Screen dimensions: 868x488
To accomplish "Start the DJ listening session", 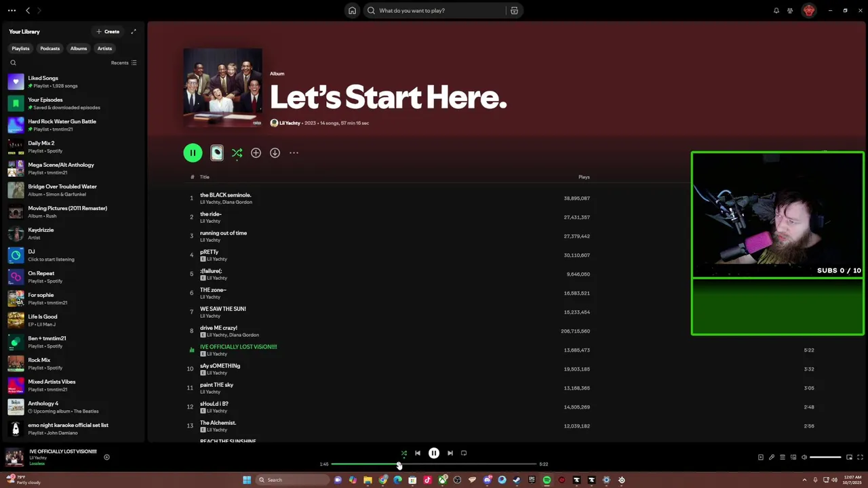I will click(x=72, y=255).
